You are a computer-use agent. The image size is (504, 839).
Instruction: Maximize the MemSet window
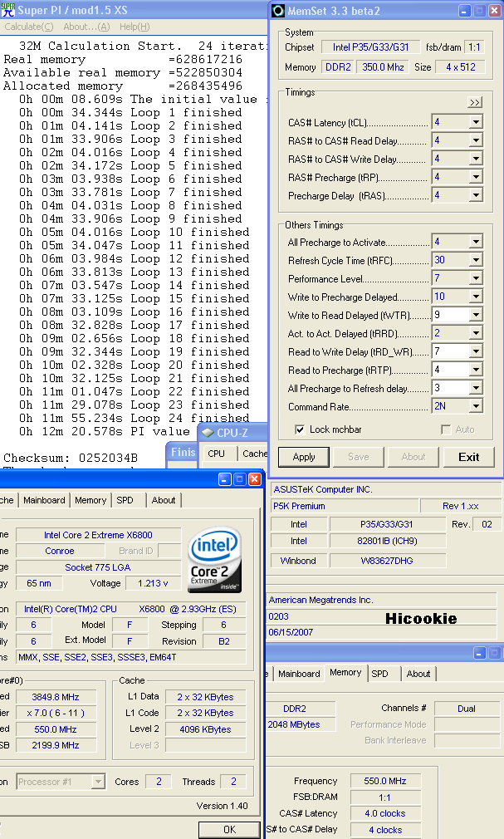[478, 11]
